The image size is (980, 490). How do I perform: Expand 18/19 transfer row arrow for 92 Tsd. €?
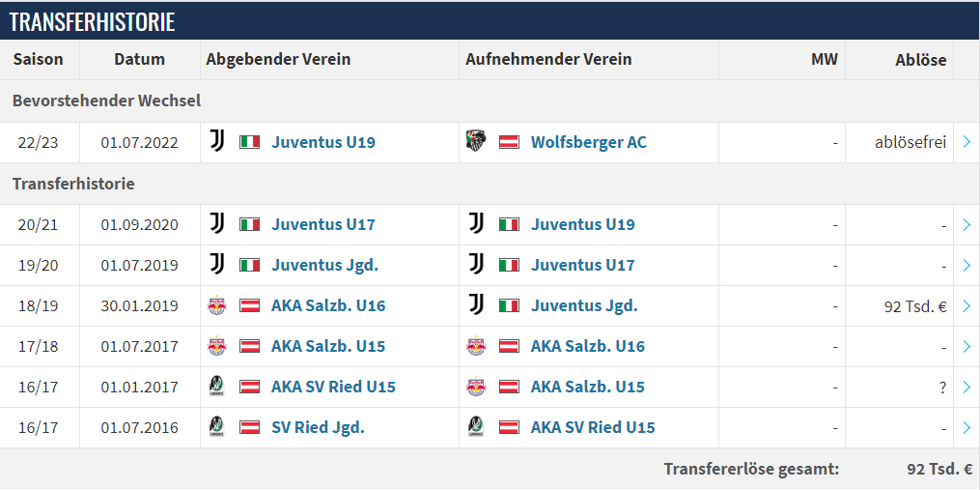[966, 306]
